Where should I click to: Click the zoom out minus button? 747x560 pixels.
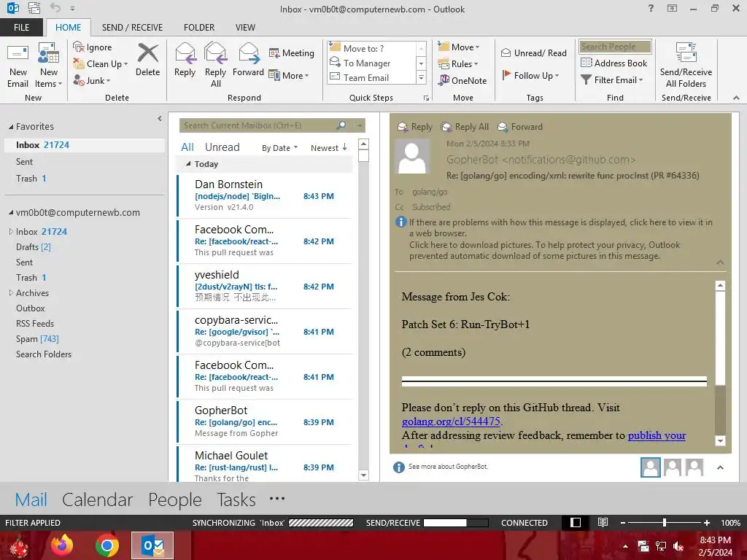622,522
